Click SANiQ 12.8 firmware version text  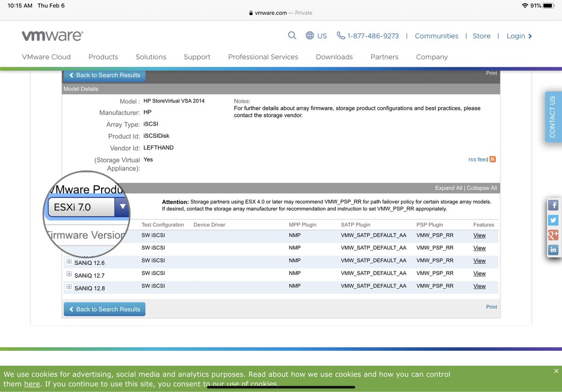coord(89,288)
